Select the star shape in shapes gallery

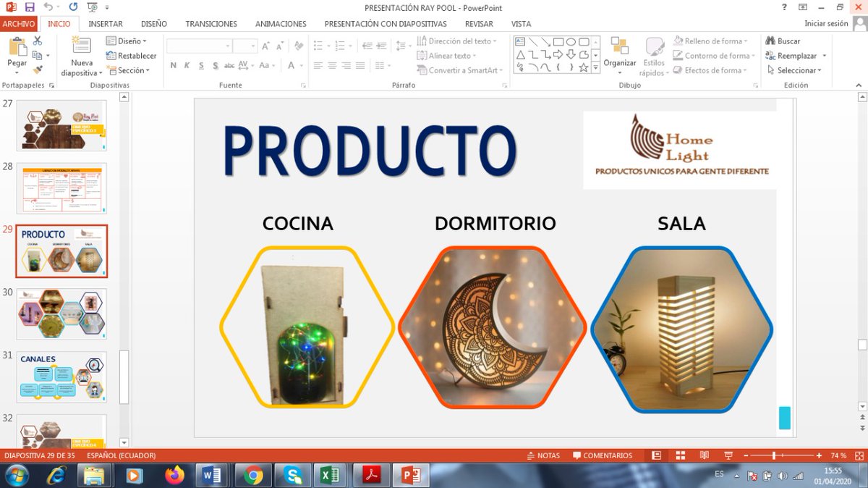[x=583, y=67]
